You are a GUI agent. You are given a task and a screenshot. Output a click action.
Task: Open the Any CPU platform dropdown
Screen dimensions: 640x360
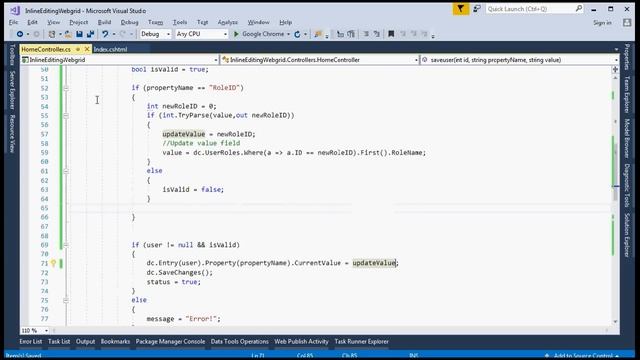201,34
